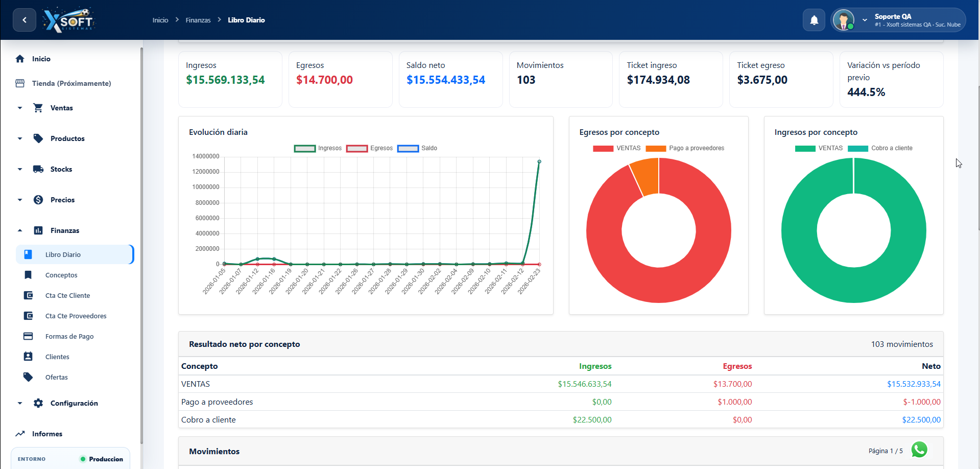
Task: Click the Productos tag icon
Action: point(38,138)
